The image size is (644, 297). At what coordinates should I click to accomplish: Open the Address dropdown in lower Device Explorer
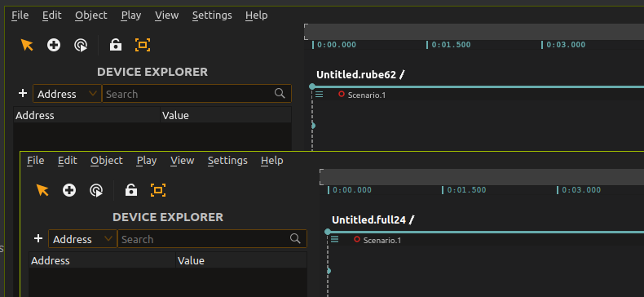click(83, 239)
